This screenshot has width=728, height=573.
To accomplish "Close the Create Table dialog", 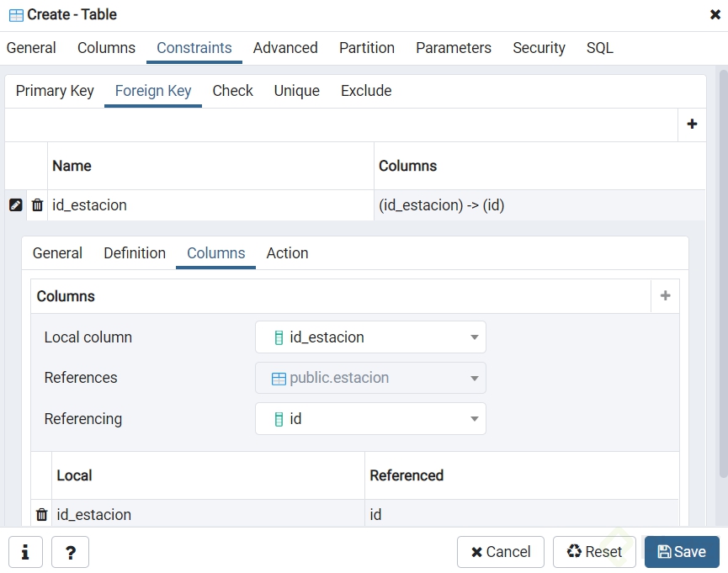I will 715,14.
